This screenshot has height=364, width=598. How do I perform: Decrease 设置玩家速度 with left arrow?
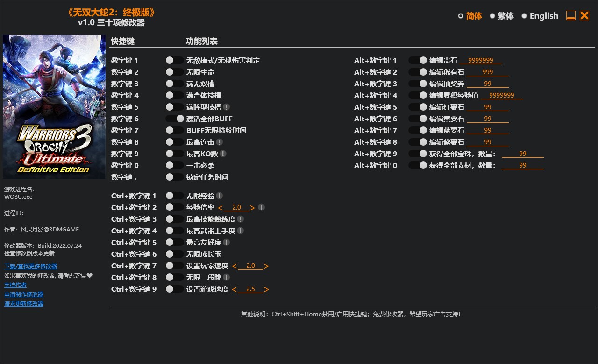click(x=235, y=266)
